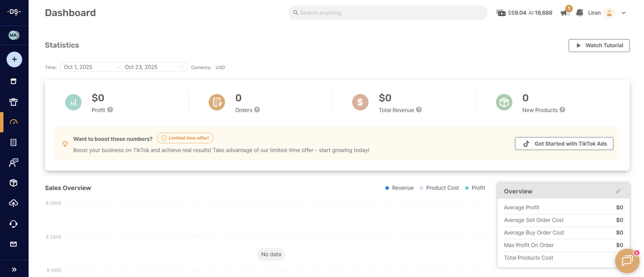Select the dashboard gauge icon in sidebar

14,122
